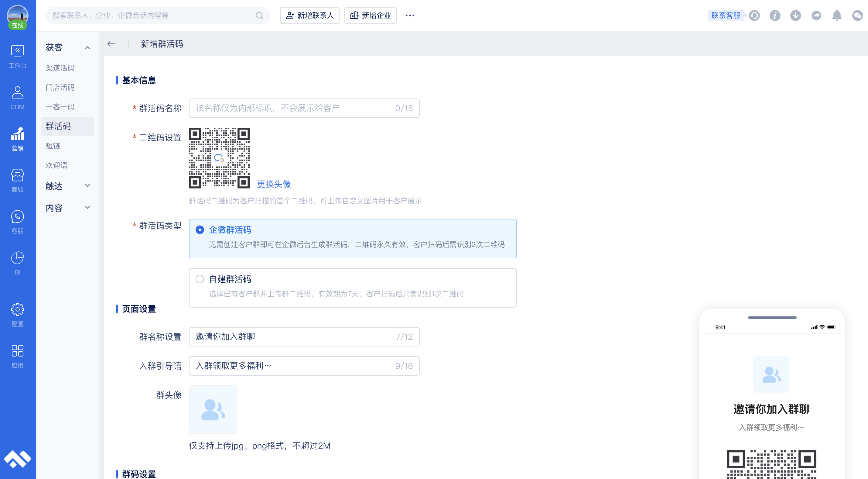Image resolution: width=868 pixels, height=479 pixels.
Task: Select the 企微群活码 radio option
Action: (x=200, y=230)
